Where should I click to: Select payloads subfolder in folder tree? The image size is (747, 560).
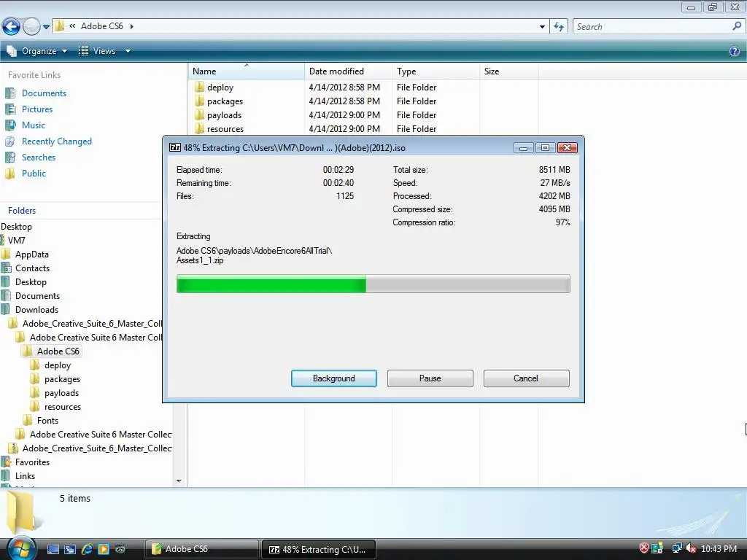[x=61, y=393]
